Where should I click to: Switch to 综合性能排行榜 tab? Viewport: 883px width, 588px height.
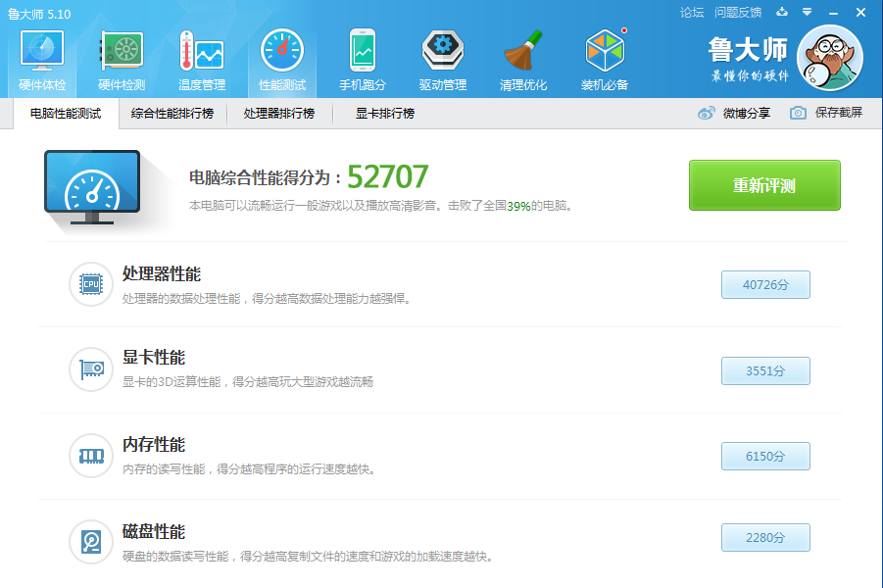[172, 114]
